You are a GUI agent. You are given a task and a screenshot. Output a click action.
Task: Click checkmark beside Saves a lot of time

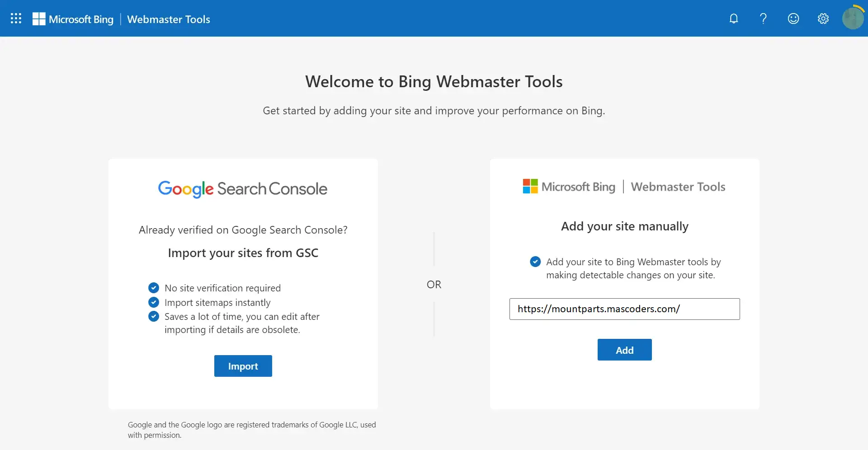click(x=154, y=316)
